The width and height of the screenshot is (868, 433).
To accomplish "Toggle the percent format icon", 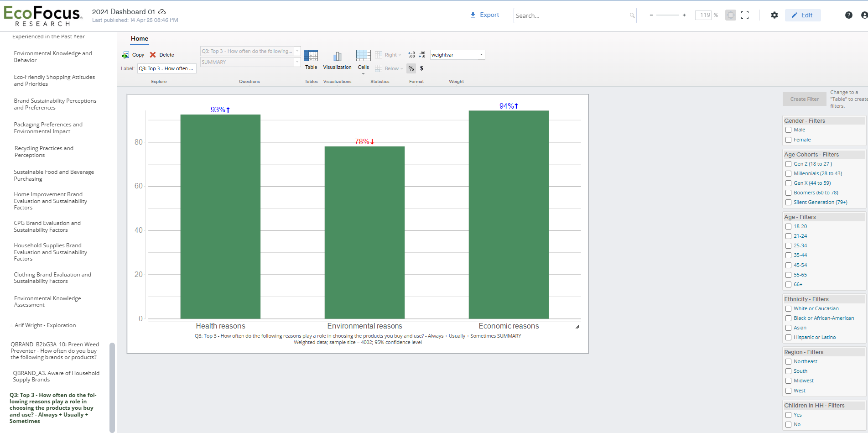I will 411,68.
